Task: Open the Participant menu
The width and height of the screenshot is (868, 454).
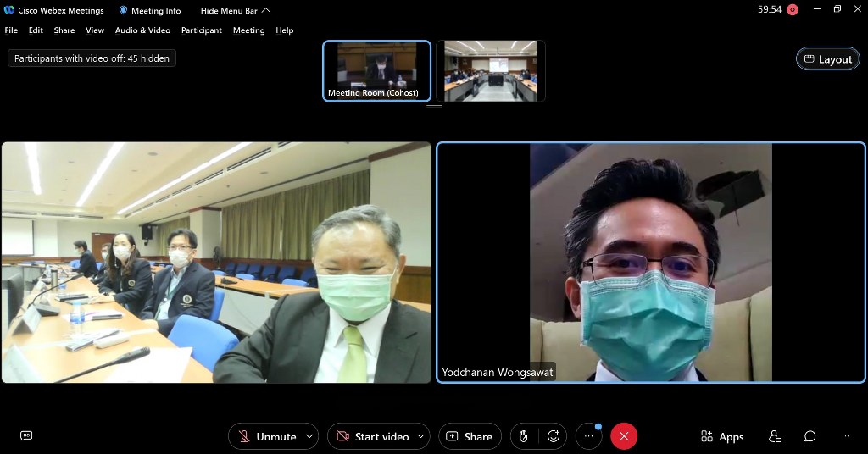Action: tap(202, 30)
